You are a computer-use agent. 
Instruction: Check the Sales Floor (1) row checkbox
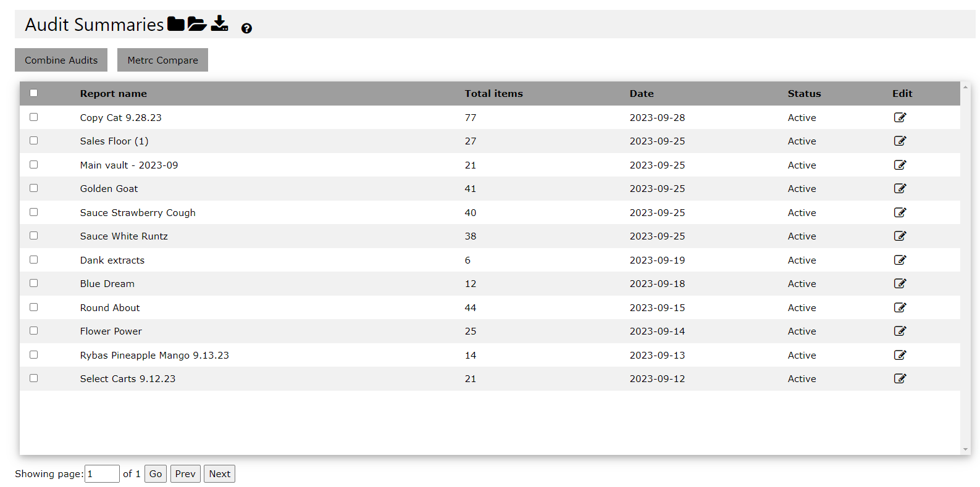click(x=34, y=141)
